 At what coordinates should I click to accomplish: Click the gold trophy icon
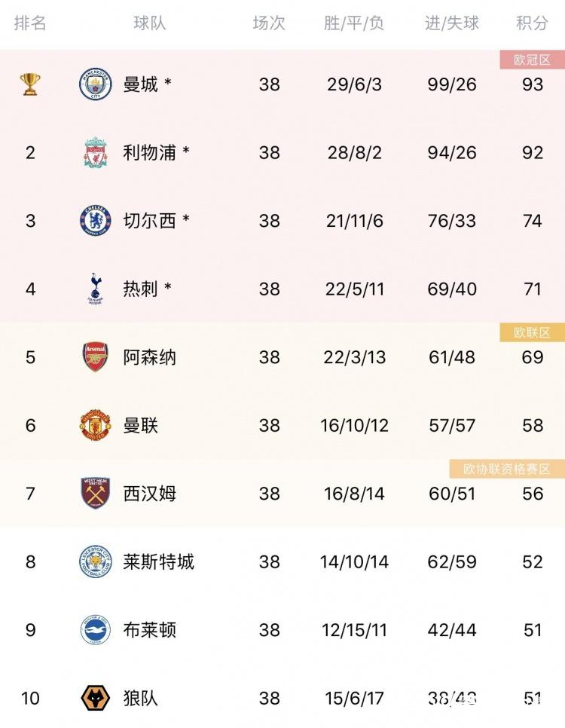tap(30, 84)
